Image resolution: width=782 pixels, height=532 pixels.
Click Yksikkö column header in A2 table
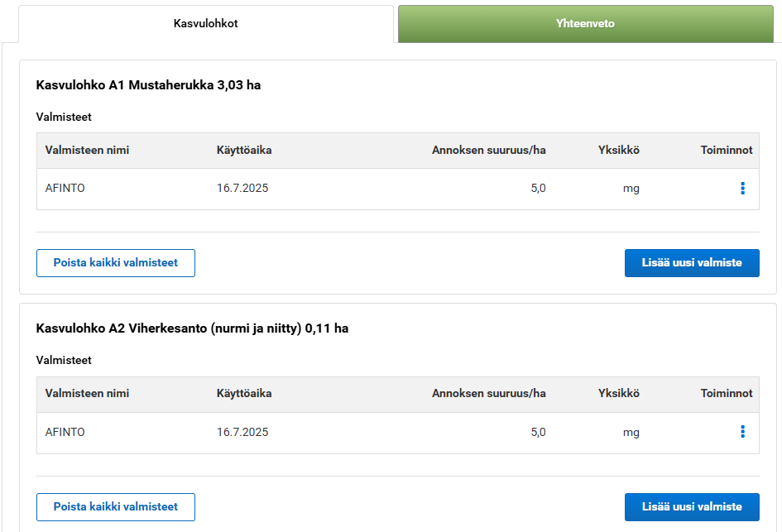point(618,393)
